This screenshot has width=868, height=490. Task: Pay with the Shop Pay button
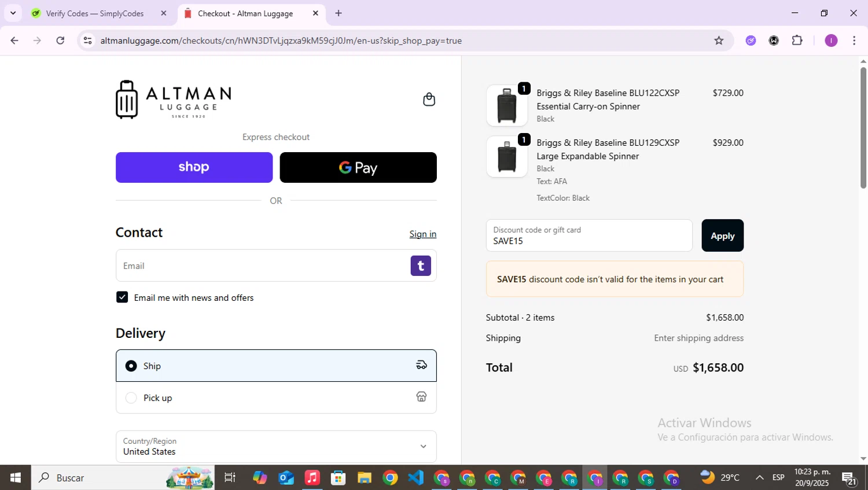point(194,167)
